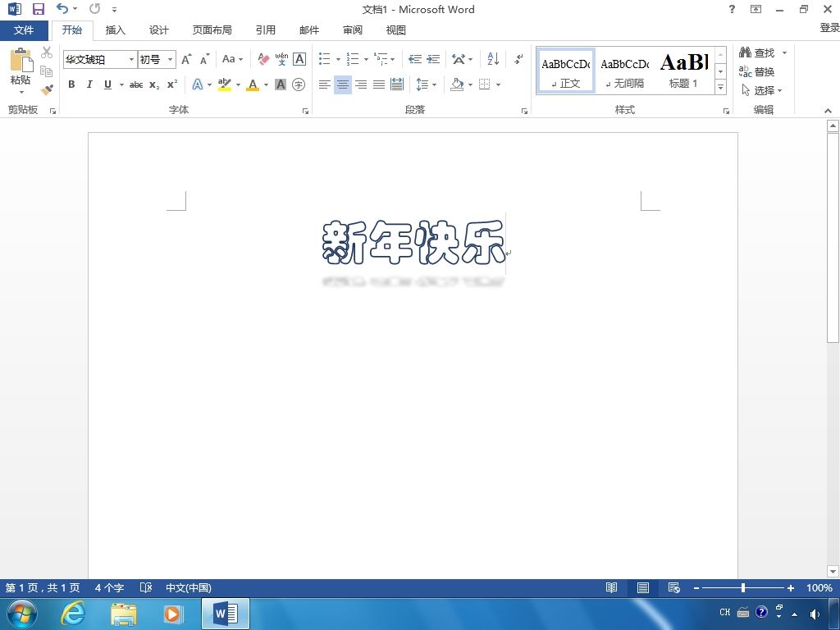This screenshot has height=630, width=840.
Task: Switch to the References (引用) tab
Action: [x=265, y=30]
